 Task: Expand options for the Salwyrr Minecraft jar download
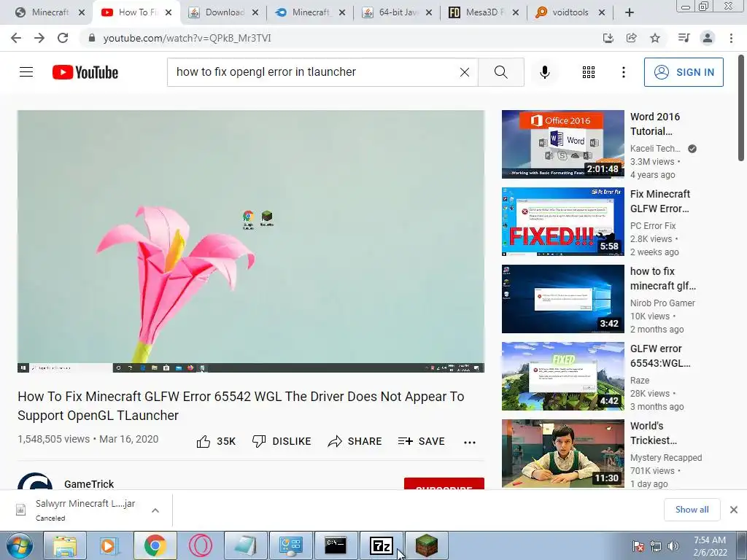pyautogui.click(x=155, y=510)
